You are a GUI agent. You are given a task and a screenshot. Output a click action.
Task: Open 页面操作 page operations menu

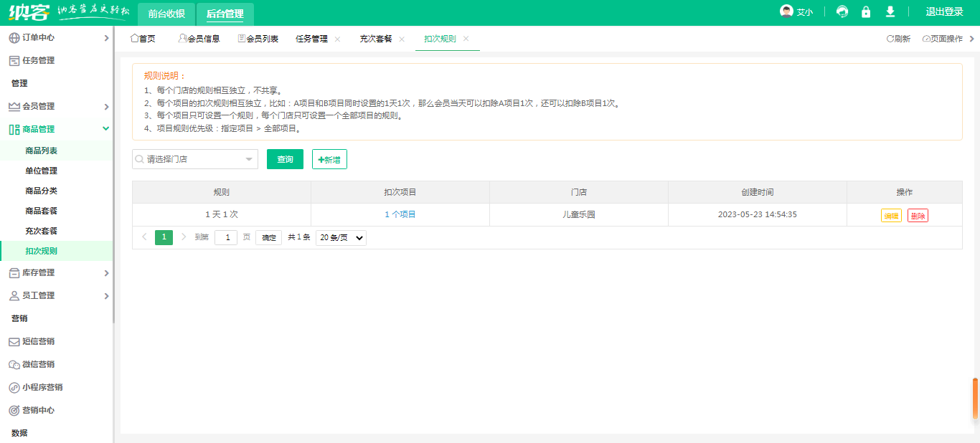tap(943, 39)
